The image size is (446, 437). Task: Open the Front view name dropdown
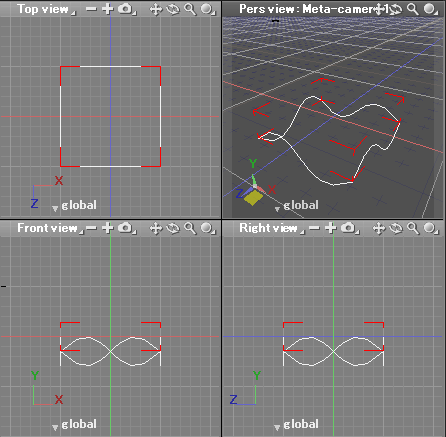49,228
